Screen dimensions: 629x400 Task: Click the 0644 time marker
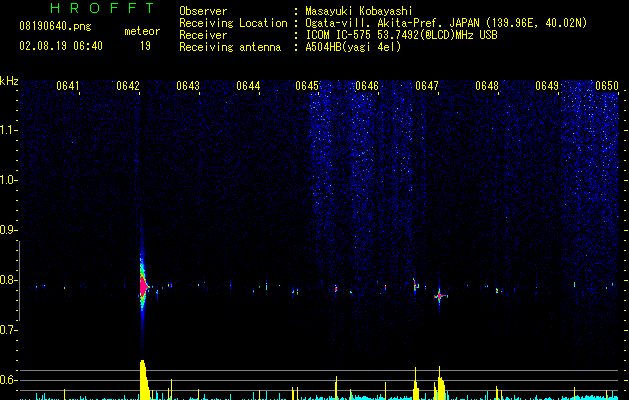click(x=248, y=86)
